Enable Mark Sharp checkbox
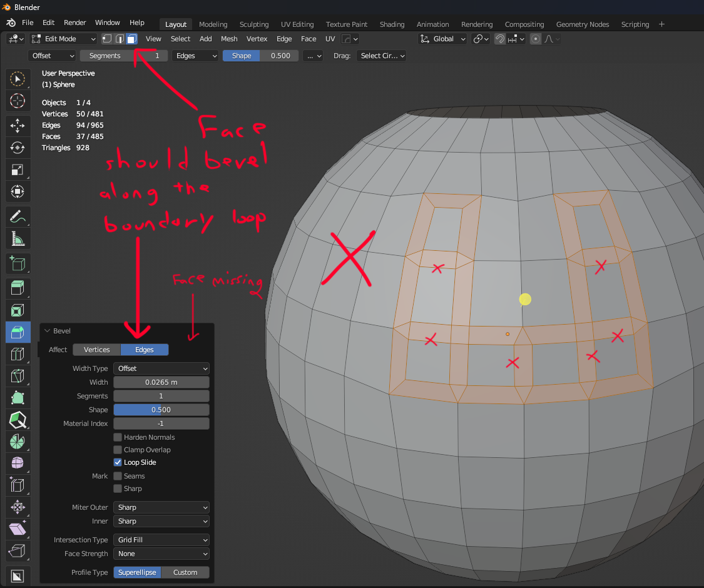Screen dimensions: 704x588 [x=118, y=489]
